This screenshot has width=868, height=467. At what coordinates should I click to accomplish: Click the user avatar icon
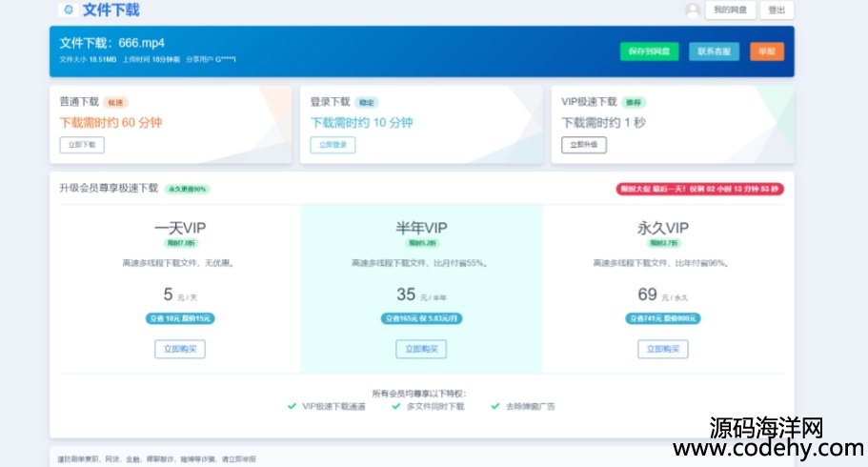(693, 10)
